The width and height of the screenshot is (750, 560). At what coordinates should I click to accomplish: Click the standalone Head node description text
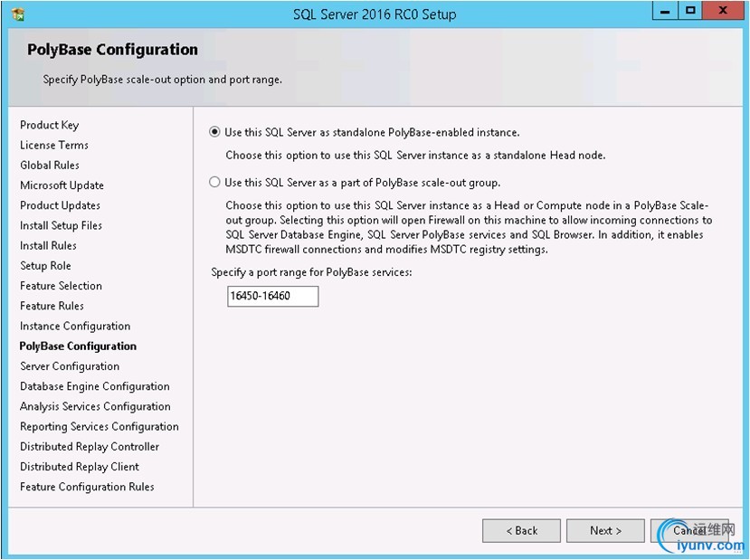(x=415, y=156)
